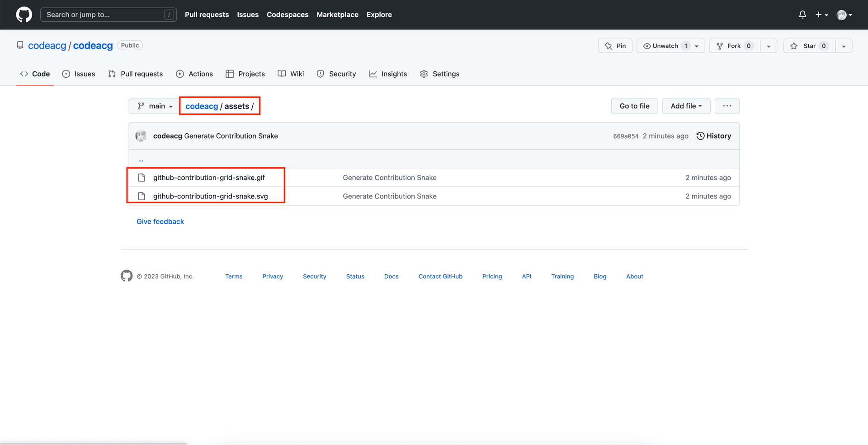The image size is (868, 445).
Task: Click Give feedback link
Action: 160,221
